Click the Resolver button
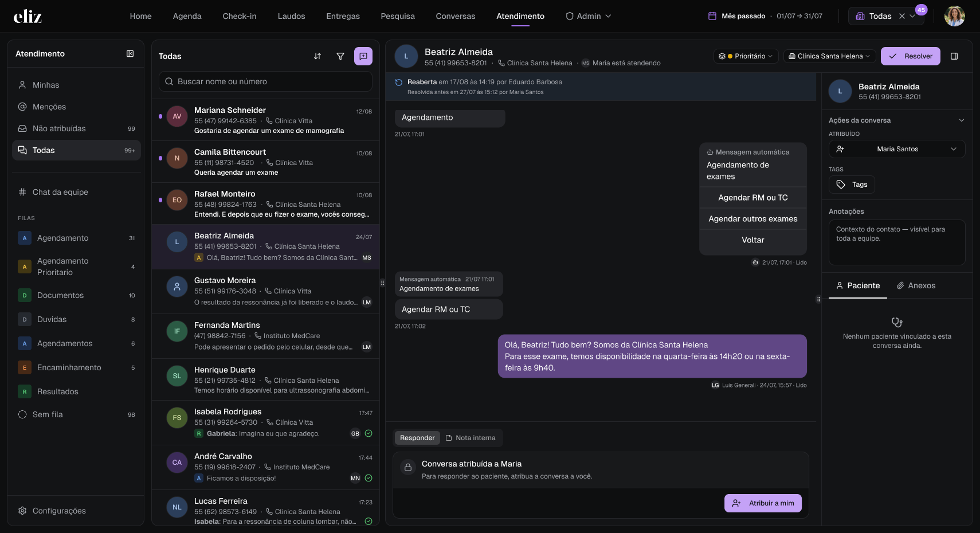This screenshot has height=533, width=980. pos(911,56)
